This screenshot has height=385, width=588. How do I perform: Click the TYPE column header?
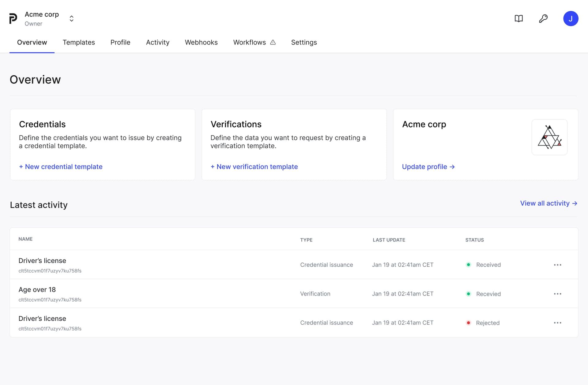pos(306,240)
